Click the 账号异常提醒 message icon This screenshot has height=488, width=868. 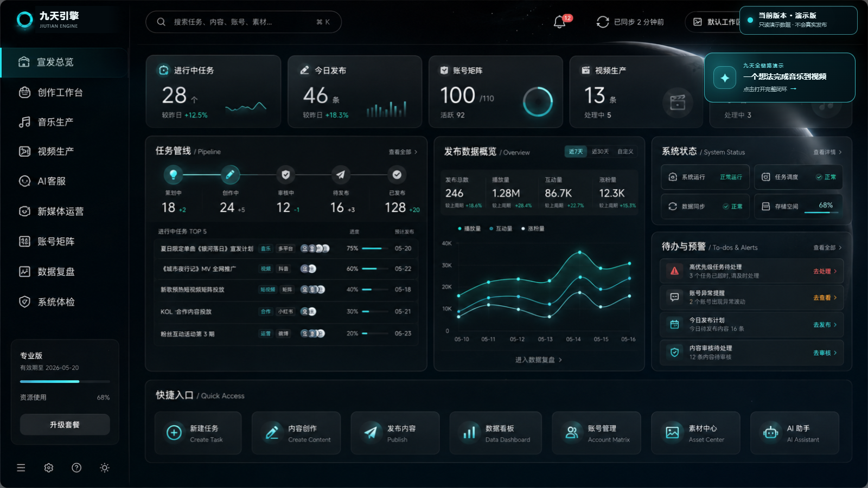674,297
